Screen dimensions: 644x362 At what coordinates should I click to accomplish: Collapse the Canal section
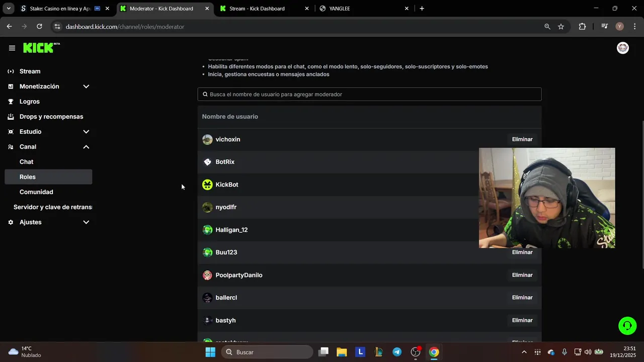point(86,147)
